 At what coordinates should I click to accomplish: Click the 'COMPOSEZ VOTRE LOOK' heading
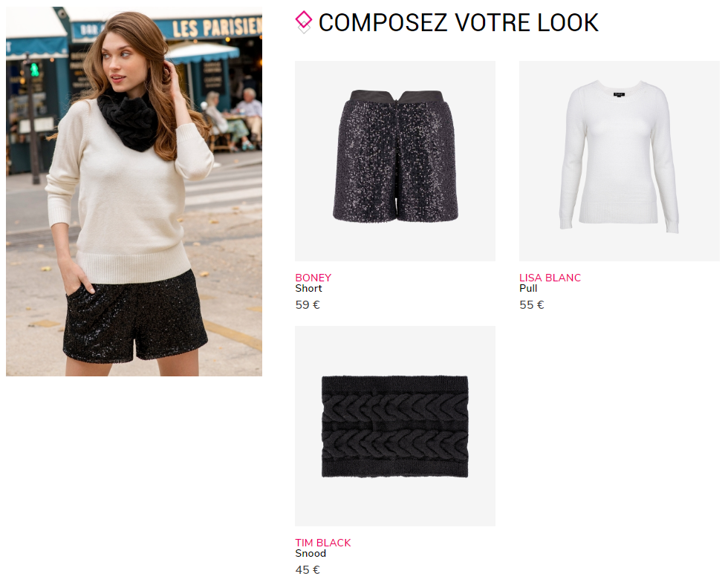[x=459, y=22]
